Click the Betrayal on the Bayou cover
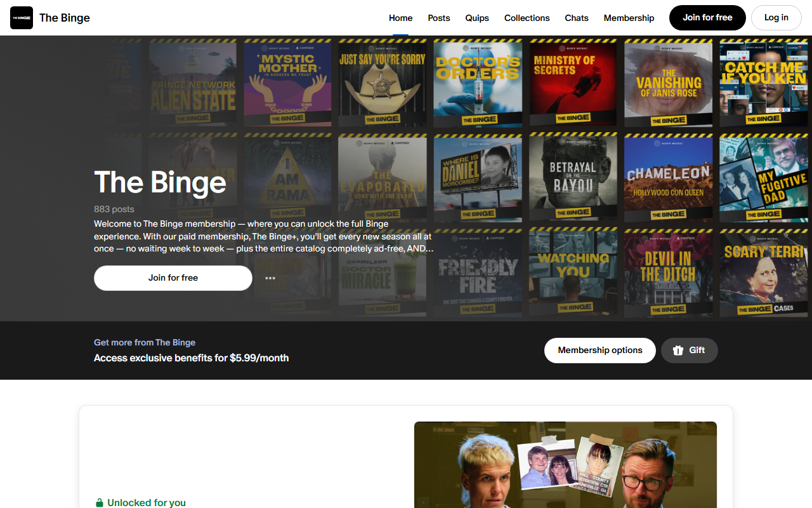 coord(573,178)
